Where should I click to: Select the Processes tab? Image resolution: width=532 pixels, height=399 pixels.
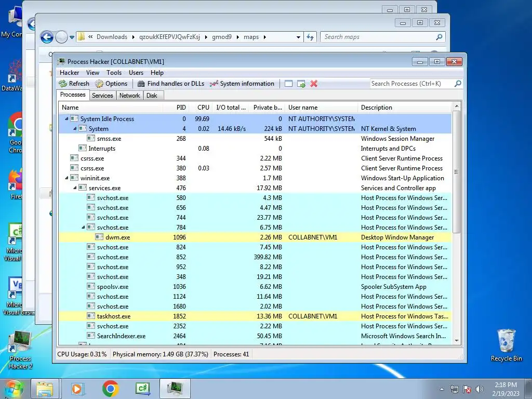(x=73, y=95)
